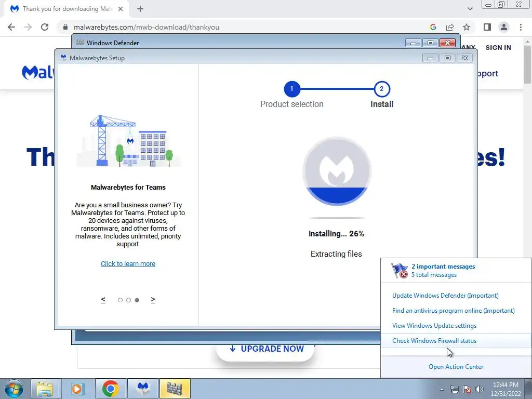Viewport: 532px width, 399px height.
Task: Click the Action Center tray flag
Action: click(467, 389)
